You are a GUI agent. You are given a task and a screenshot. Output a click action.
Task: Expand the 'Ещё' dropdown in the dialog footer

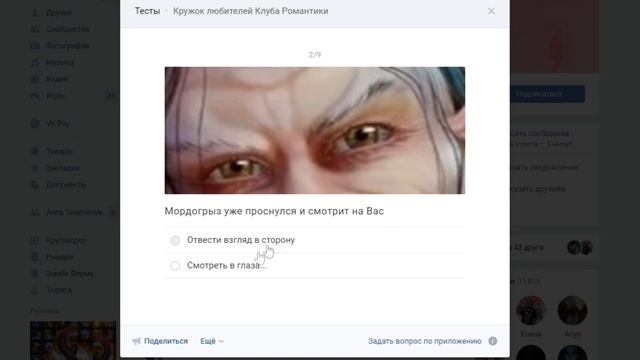[x=211, y=341]
